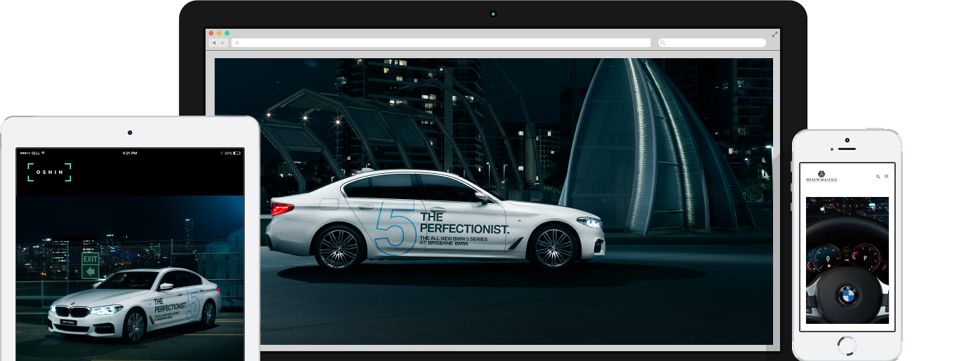Tap the tablet battery icon
The image size is (980, 361).
tap(237, 153)
